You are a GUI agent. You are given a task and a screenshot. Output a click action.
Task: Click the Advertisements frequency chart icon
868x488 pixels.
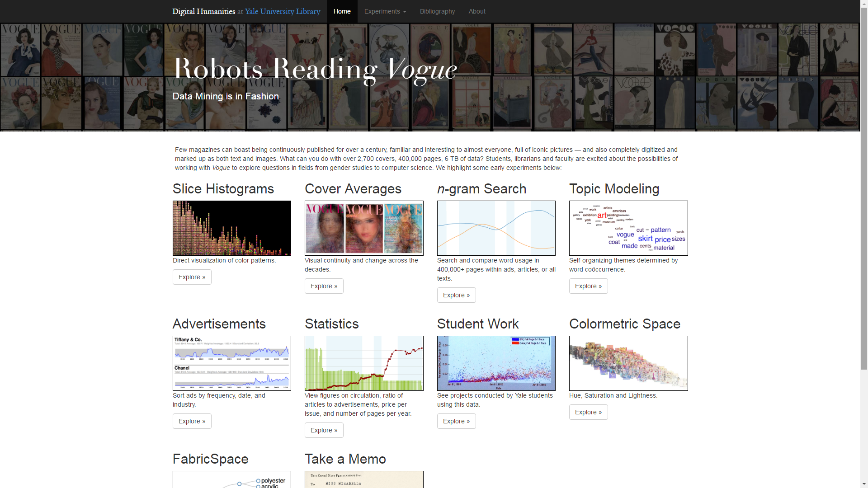coord(232,363)
